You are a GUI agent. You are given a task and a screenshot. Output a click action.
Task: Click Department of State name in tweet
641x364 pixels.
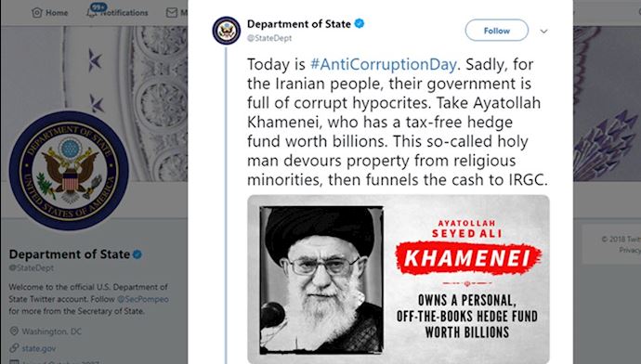[x=299, y=24]
